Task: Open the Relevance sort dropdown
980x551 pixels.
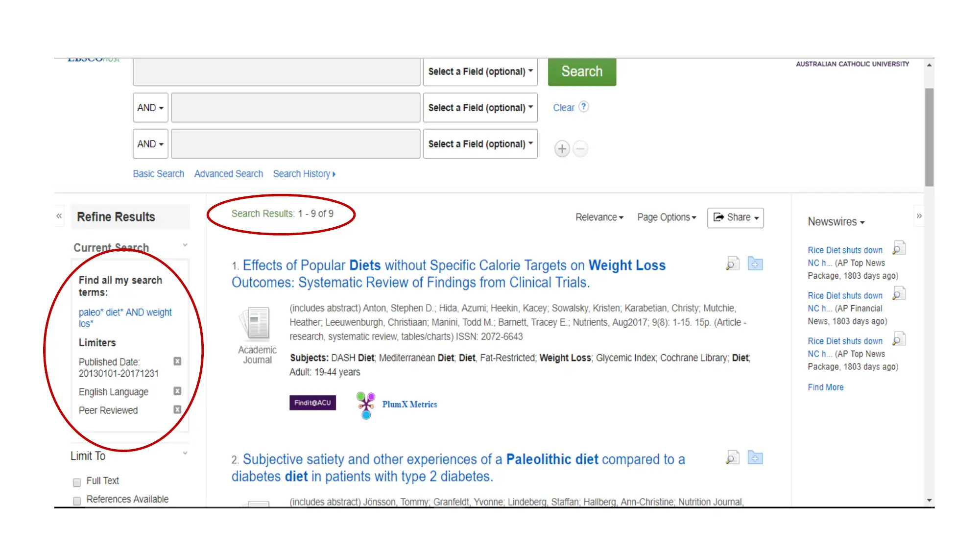Action: point(598,216)
